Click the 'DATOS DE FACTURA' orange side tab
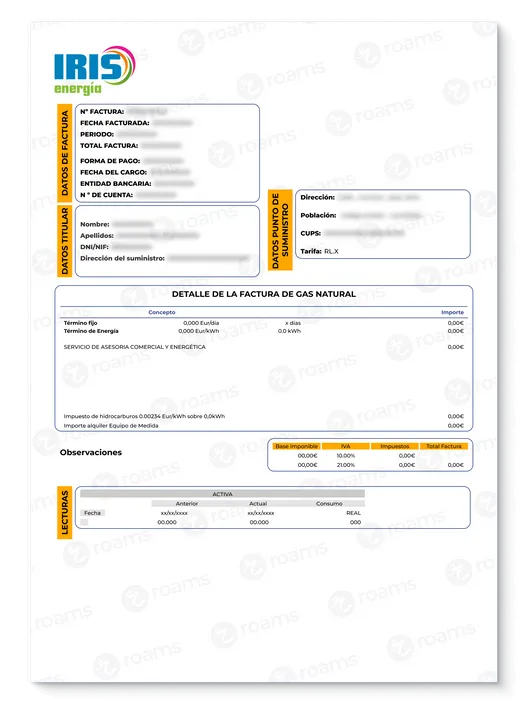Screen dimensions: 528x704 point(65,153)
